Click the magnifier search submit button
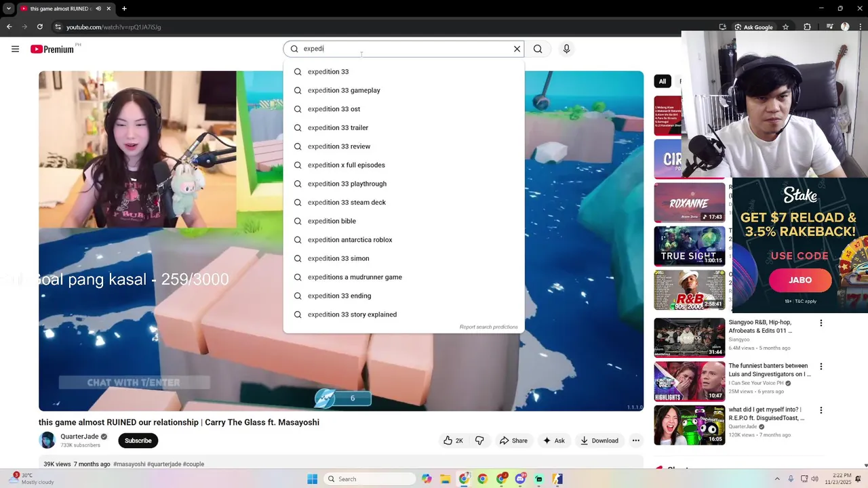The width and height of the screenshot is (868, 488). (x=538, y=49)
